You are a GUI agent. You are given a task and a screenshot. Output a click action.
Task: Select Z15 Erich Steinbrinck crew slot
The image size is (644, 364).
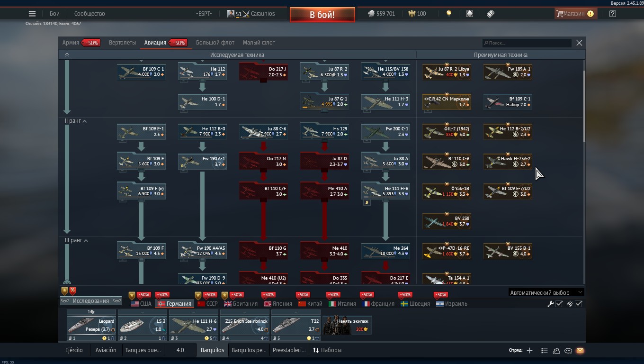click(245, 325)
